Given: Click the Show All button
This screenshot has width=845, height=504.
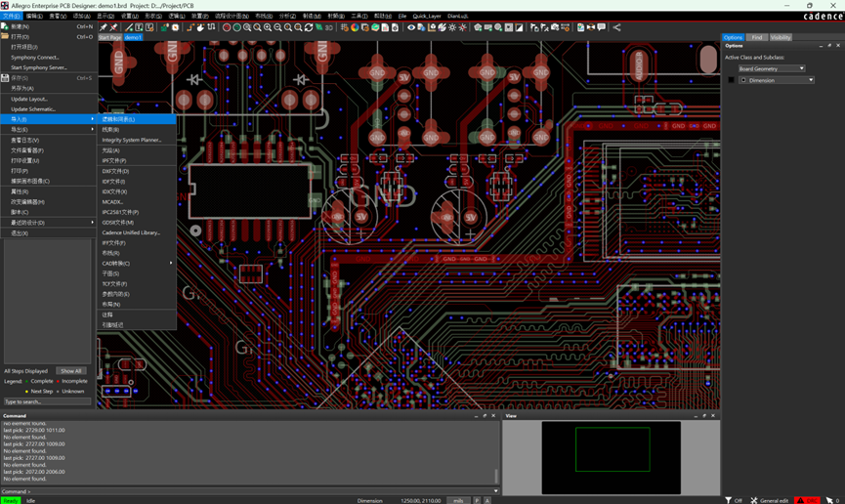Looking at the screenshot, I should click(x=71, y=371).
